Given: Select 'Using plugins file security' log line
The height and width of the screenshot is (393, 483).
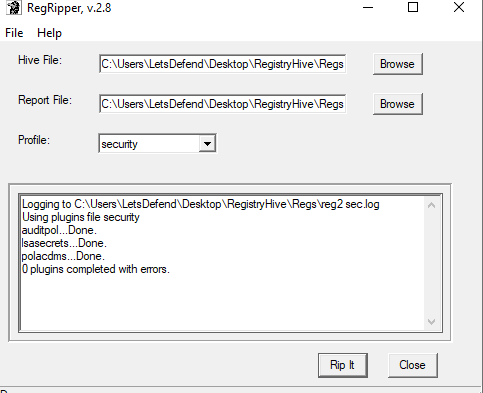Looking at the screenshot, I should coord(81,217).
